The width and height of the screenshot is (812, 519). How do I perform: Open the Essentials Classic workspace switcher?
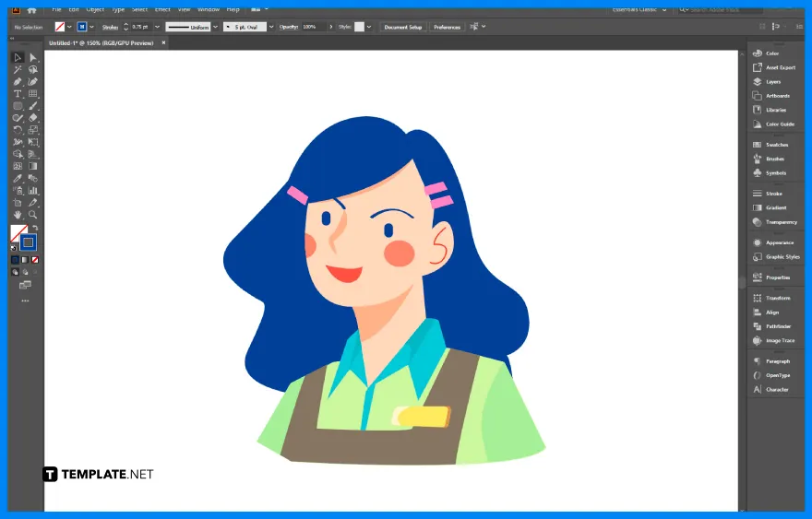pos(639,9)
